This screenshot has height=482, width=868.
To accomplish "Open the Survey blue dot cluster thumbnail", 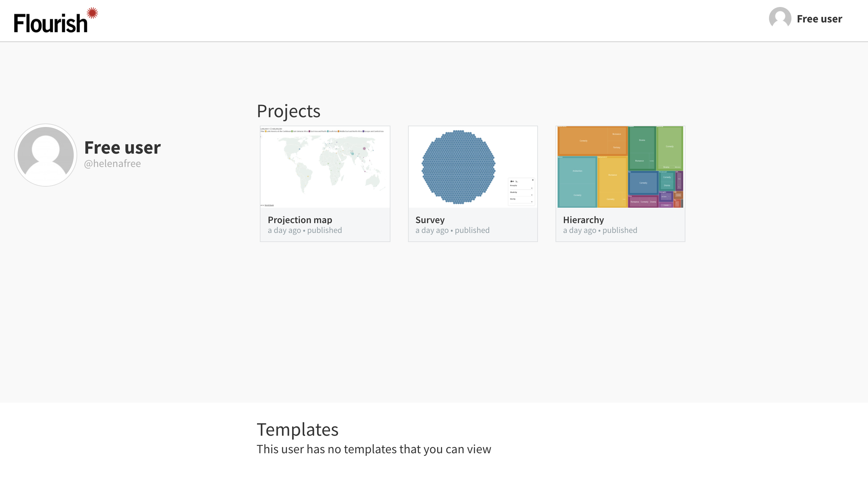I will click(458, 167).
